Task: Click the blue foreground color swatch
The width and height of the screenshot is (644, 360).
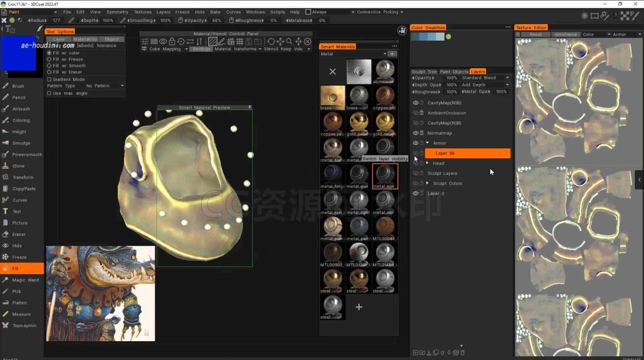Action: 18,54
